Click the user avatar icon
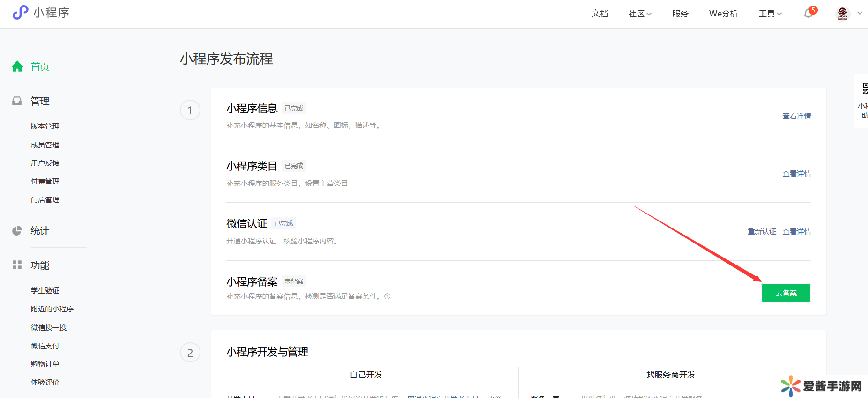This screenshot has width=868, height=398. pyautogui.click(x=843, y=14)
